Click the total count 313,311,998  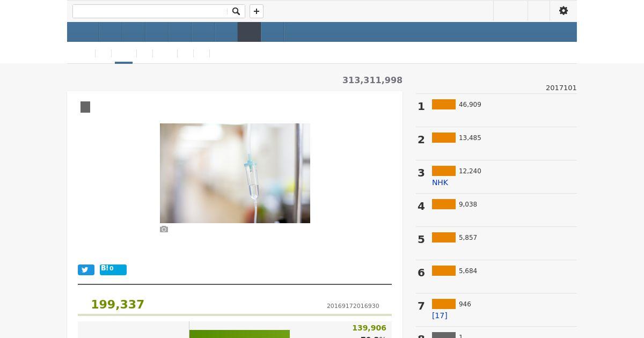[x=372, y=80]
